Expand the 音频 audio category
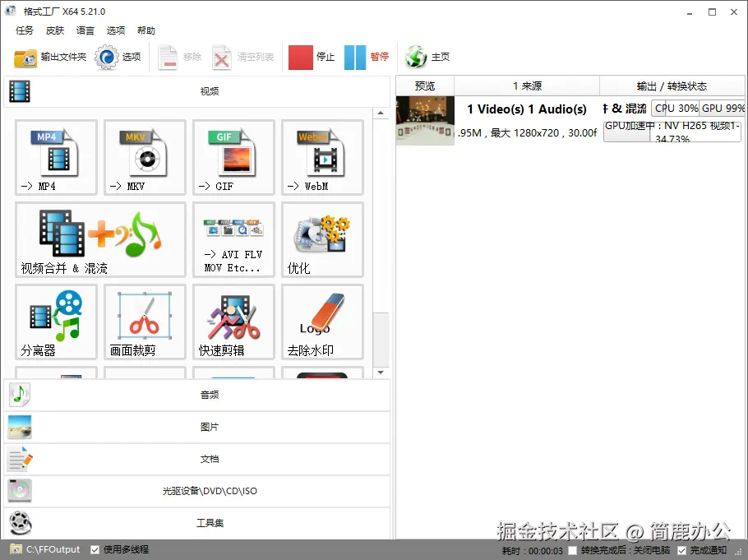 click(208, 395)
